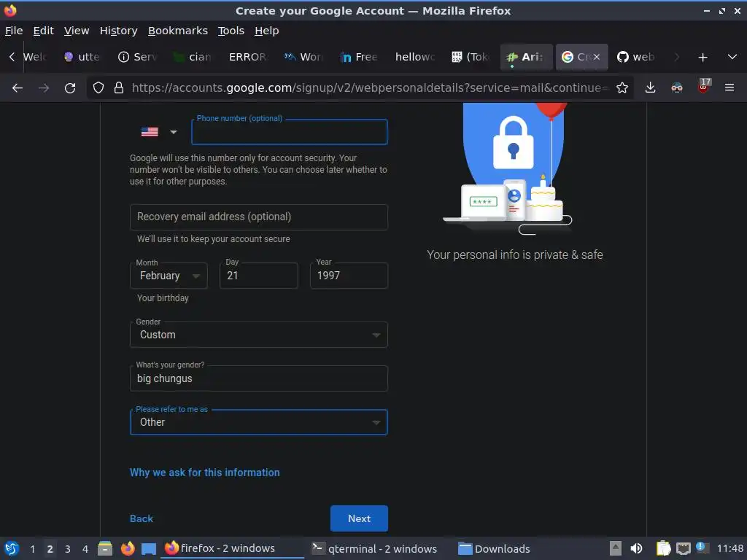
Task: Open the Month dropdown showing February
Action: (x=169, y=276)
